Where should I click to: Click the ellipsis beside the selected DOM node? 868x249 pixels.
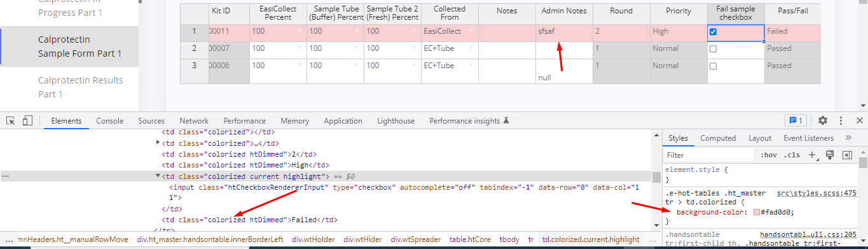(5, 176)
